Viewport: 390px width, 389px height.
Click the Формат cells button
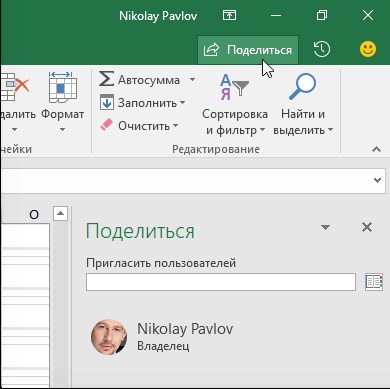pyautogui.click(x=63, y=103)
